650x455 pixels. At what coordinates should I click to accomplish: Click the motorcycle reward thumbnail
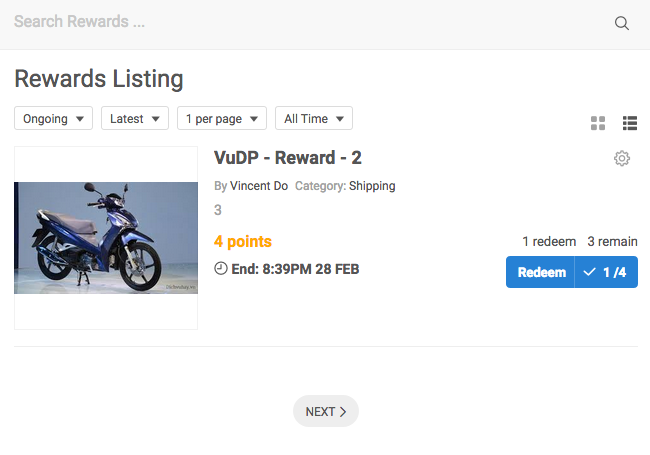pyautogui.click(x=106, y=238)
